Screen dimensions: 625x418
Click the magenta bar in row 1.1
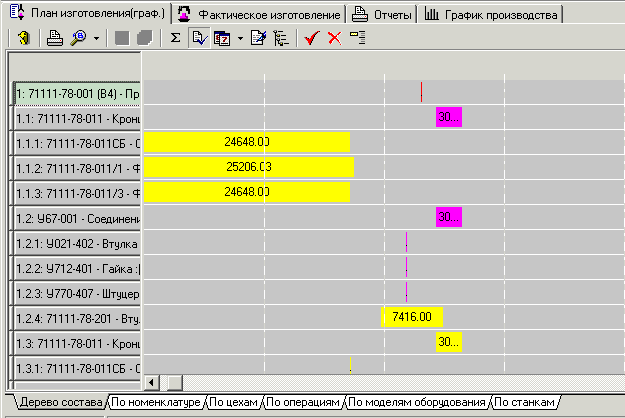click(448, 118)
